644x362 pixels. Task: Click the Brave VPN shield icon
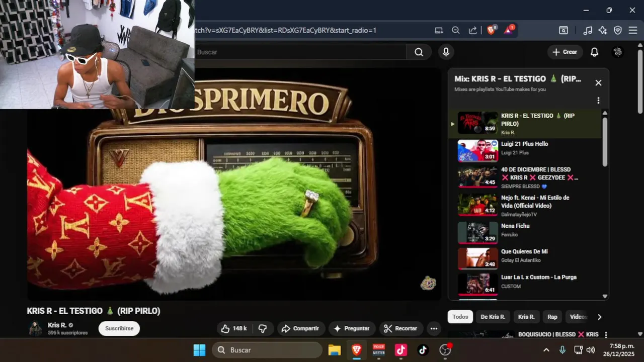pyautogui.click(x=618, y=30)
